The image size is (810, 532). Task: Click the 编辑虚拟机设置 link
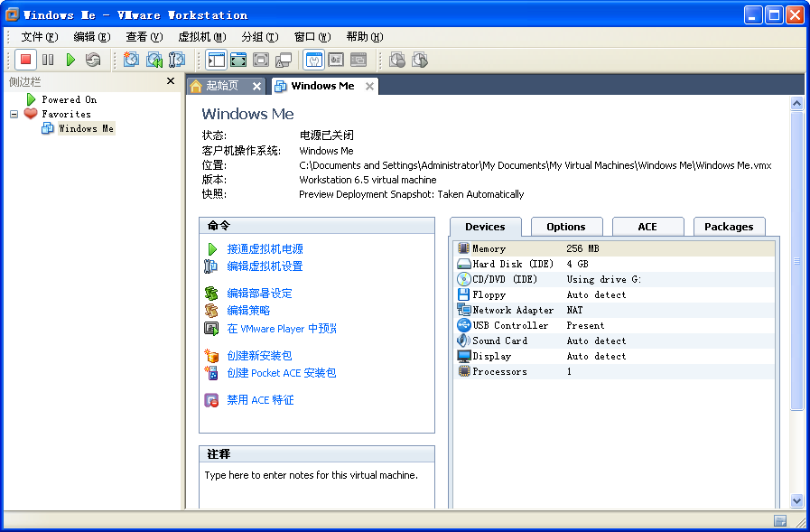tap(265, 266)
